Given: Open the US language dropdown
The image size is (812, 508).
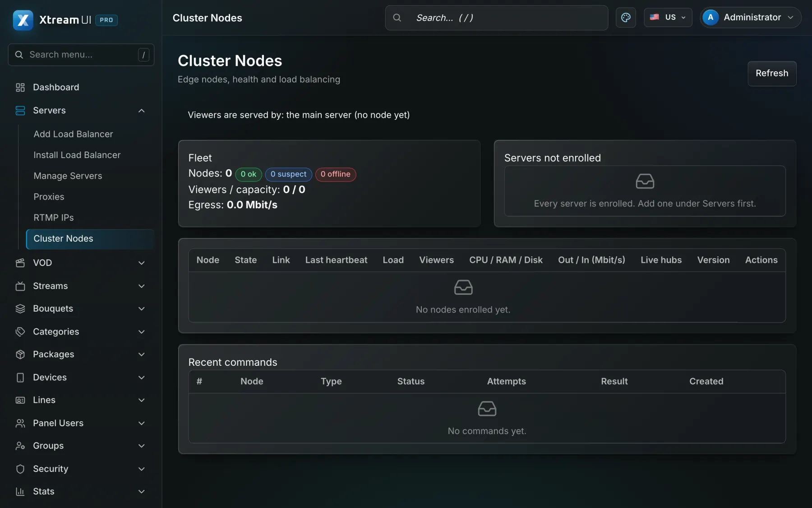Looking at the screenshot, I should point(668,18).
